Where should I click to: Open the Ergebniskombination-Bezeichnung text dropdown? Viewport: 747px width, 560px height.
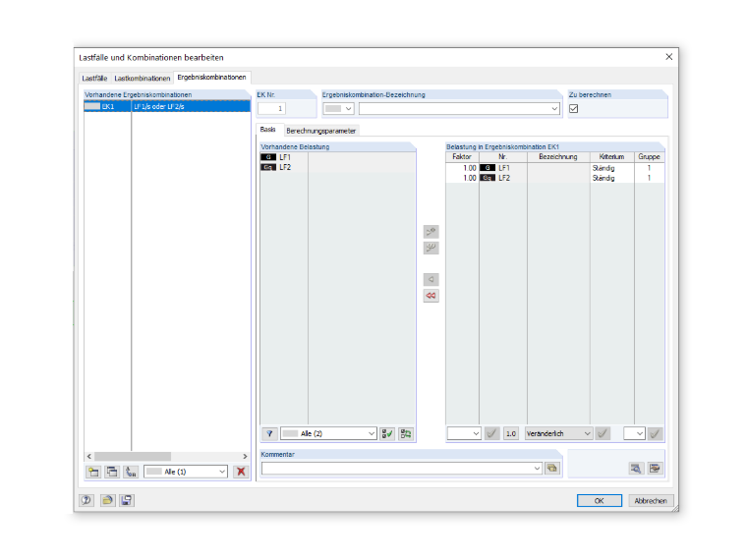554,109
